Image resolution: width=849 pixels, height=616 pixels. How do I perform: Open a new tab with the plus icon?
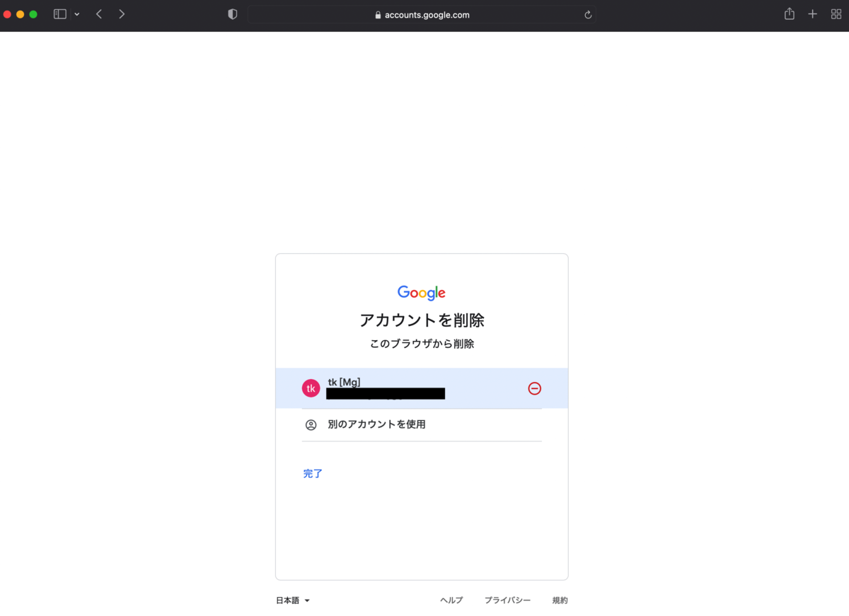coord(812,13)
